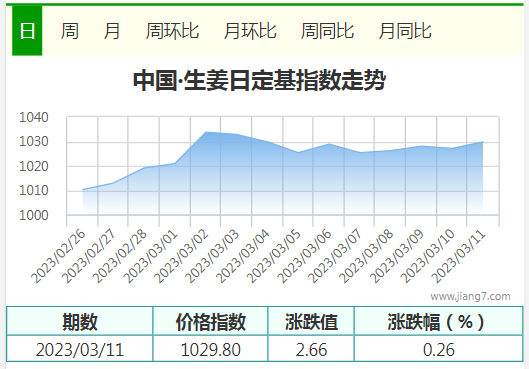
Task: Click the 2023/03/09 x-axis date label
Action: coord(397,256)
